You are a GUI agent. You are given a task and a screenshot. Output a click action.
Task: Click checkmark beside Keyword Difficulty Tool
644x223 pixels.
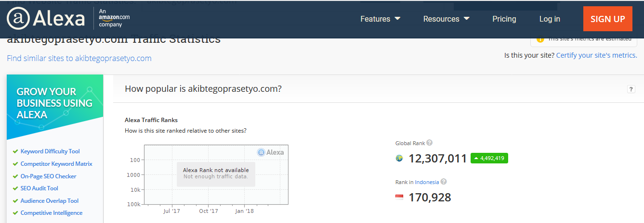click(x=15, y=151)
